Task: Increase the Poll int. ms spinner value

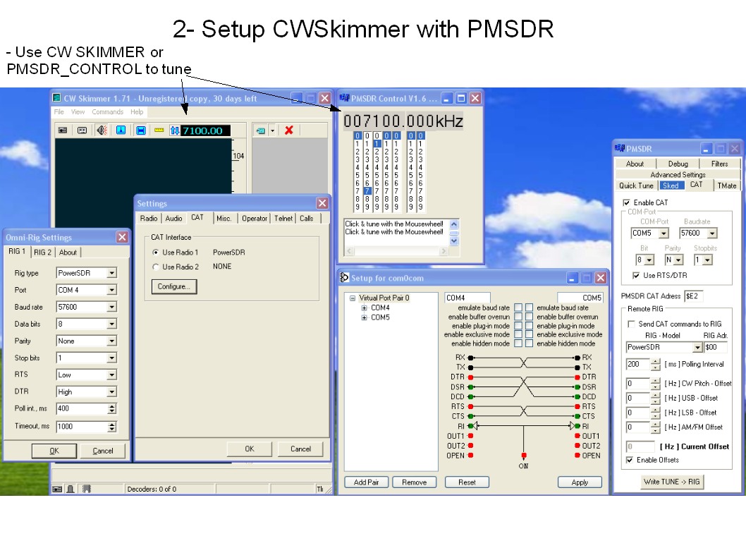Action: point(112,406)
